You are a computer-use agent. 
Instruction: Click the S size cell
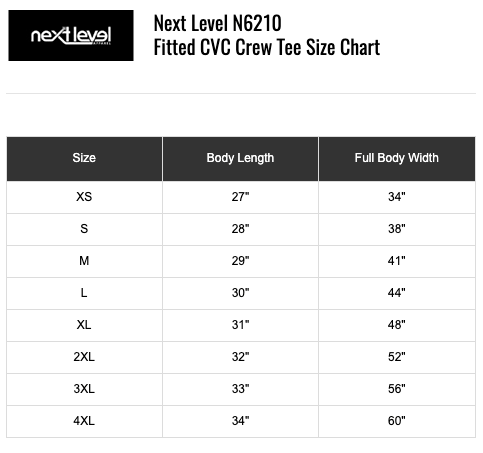pos(84,229)
